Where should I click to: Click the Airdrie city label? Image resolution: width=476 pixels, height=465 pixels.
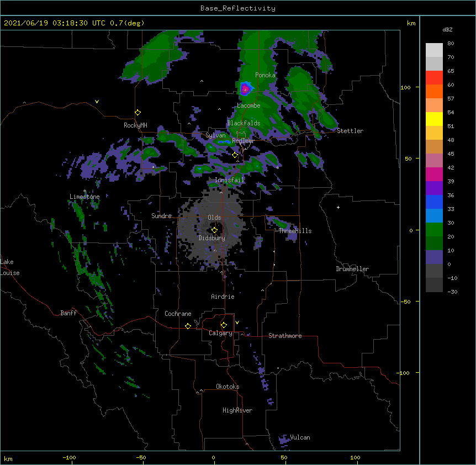223,297
